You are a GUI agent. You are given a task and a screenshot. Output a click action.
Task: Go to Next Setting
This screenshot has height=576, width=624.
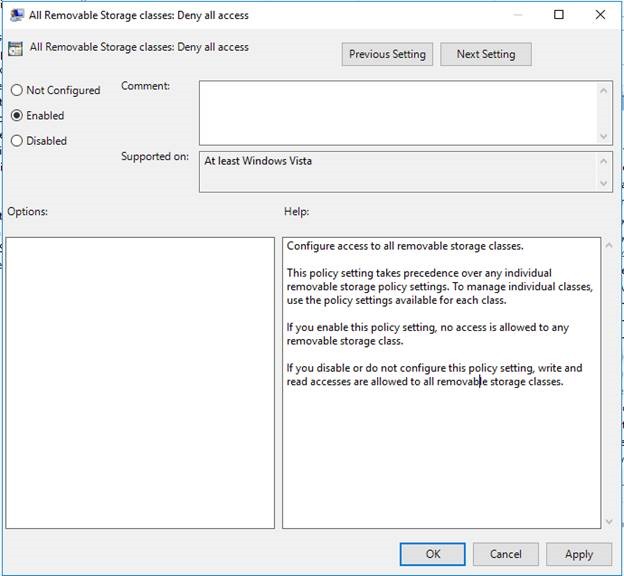(x=486, y=54)
